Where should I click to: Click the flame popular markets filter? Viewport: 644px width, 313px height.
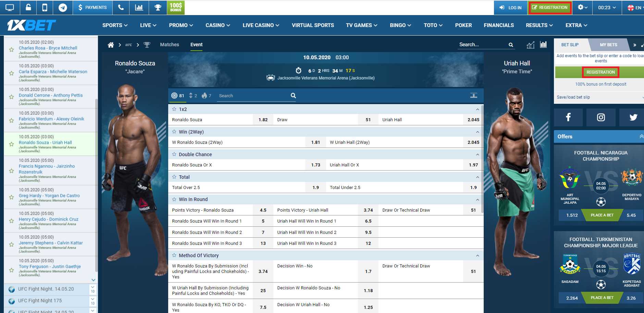click(x=206, y=96)
